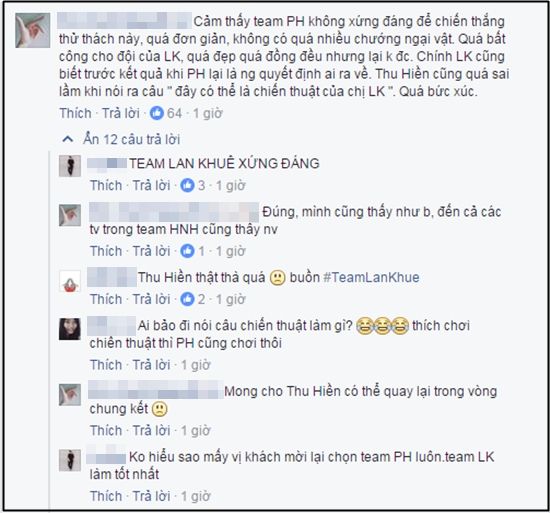The height and width of the screenshot is (513, 550).
Task: Click Thích under TEAM LAN KHUÊ XỨNG ĐÁNG
Action: pos(106,185)
